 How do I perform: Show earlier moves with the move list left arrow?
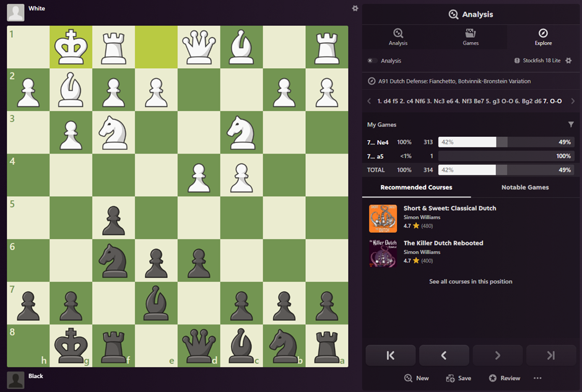(x=369, y=101)
